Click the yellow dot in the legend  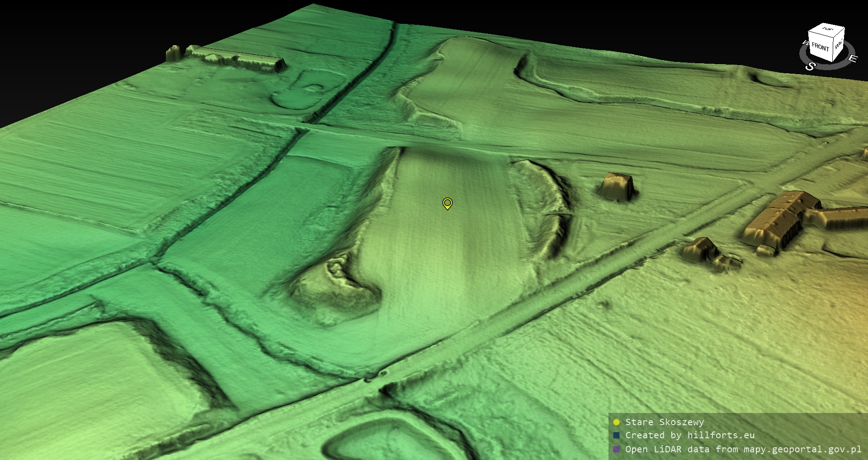[616, 422]
